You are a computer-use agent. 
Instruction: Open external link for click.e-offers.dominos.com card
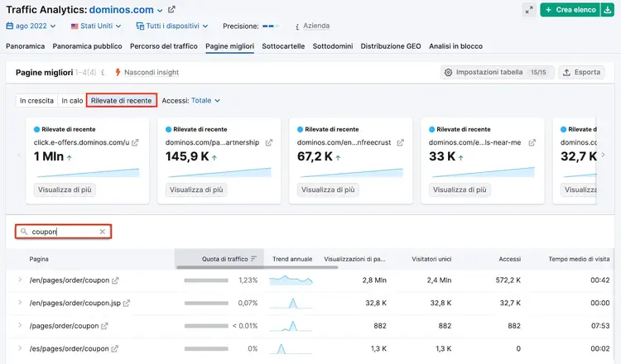(x=135, y=142)
